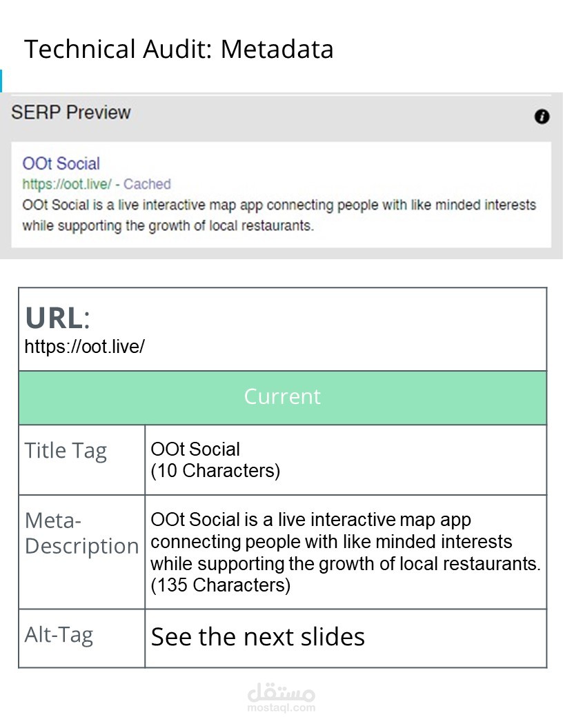Click the green Current header row
The height and width of the screenshot is (728, 563).
pyautogui.click(x=282, y=397)
